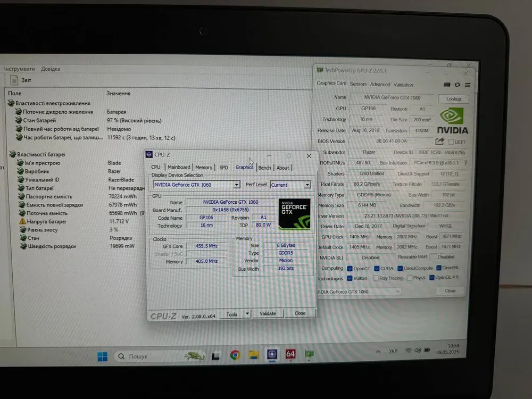Toggle the UEFI checkbox
Screen dimensions: 532x399
point(451,142)
